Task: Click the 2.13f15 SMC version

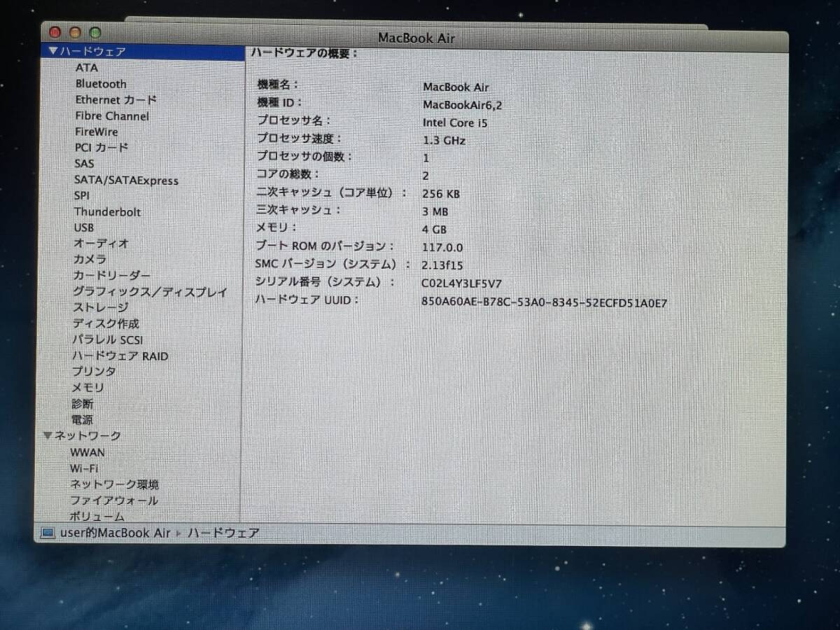Action: pyautogui.click(x=442, y=266)
